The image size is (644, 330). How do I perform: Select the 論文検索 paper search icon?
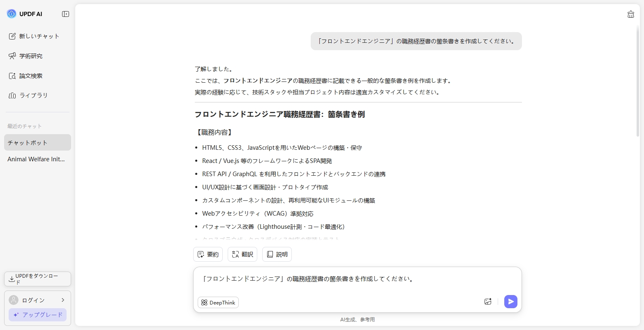(x=13, y=76)
